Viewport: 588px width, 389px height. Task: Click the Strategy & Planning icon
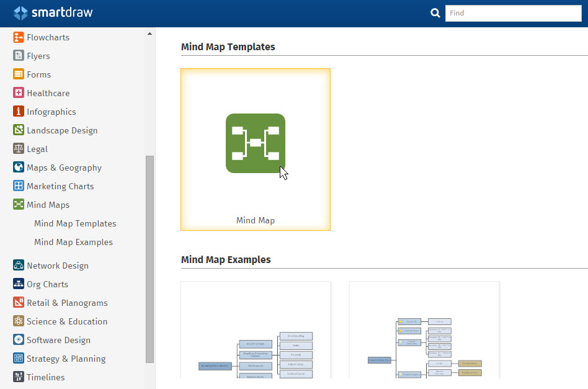19,358
